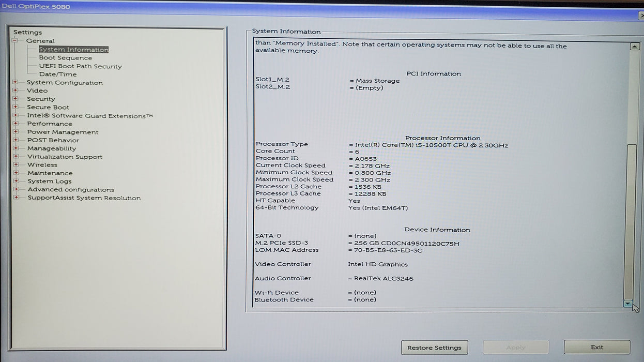Expand the Secure Boot node

click(16, 107)
